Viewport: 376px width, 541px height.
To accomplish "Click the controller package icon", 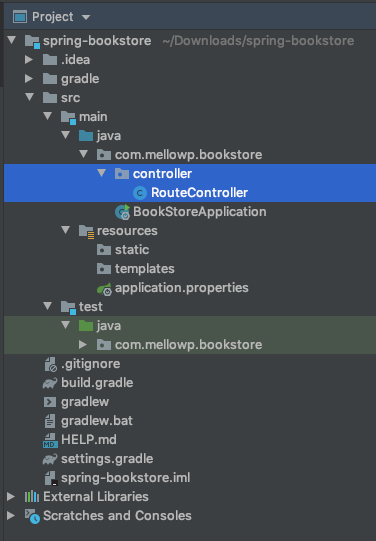I will tap(122, 174).
